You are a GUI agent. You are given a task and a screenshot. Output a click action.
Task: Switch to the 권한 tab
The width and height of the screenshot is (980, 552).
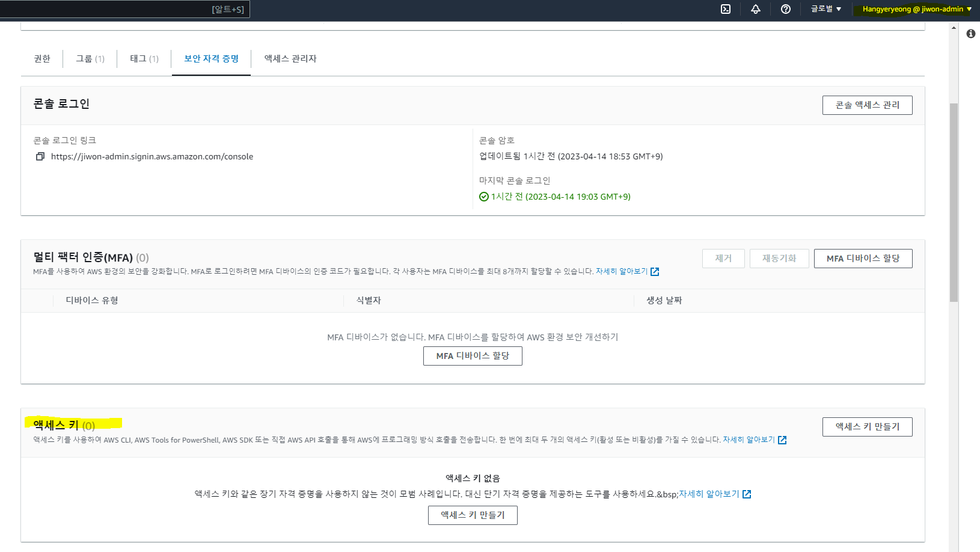pos(42,58)
